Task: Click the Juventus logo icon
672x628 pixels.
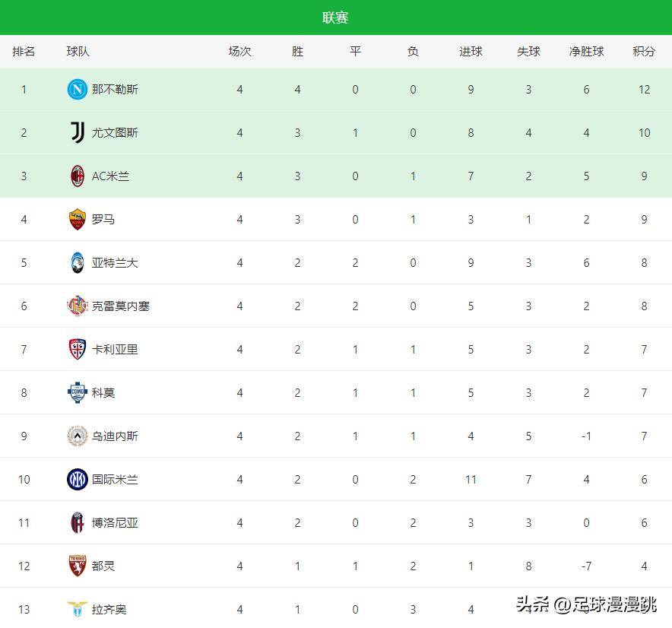Action: click(x=78, y=133)
